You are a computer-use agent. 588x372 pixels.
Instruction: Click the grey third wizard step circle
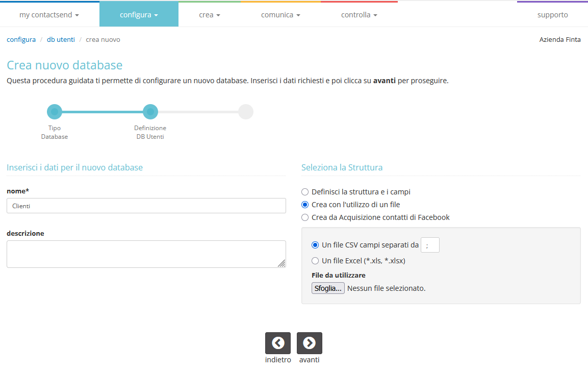(x=246, y=112)
